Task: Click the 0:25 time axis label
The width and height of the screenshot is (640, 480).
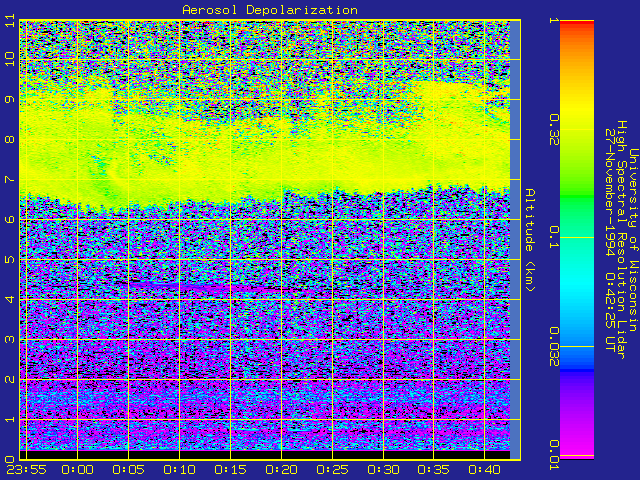Action: (x=333, y=470)
